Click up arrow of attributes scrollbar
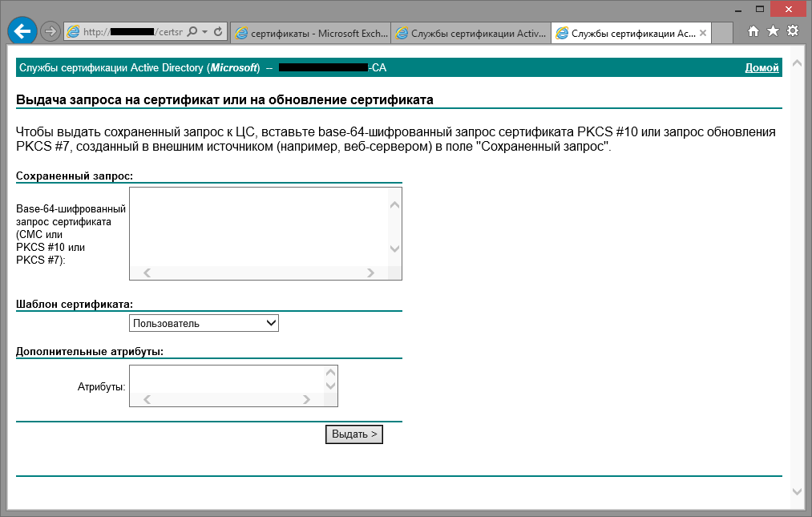Image resolution: width=812 pixels, height=517 pixels. 331,373
